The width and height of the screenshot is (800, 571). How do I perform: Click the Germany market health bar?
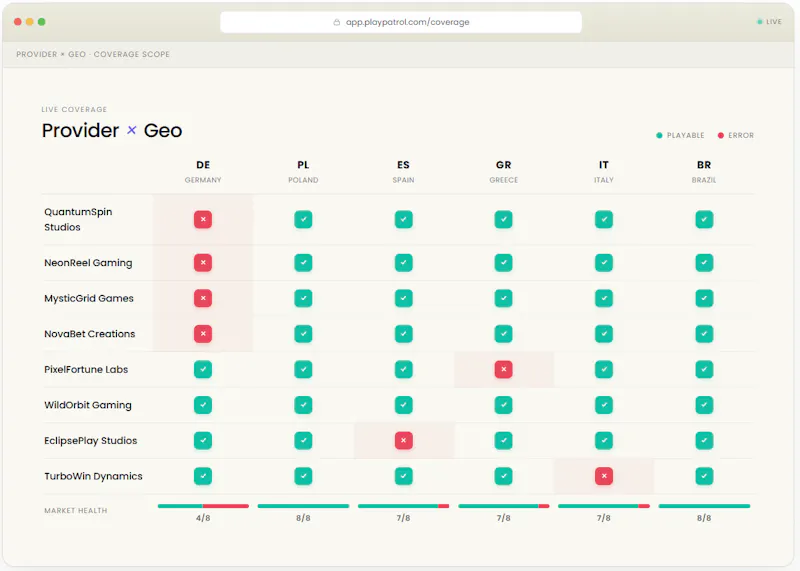(x=203, y=506)
